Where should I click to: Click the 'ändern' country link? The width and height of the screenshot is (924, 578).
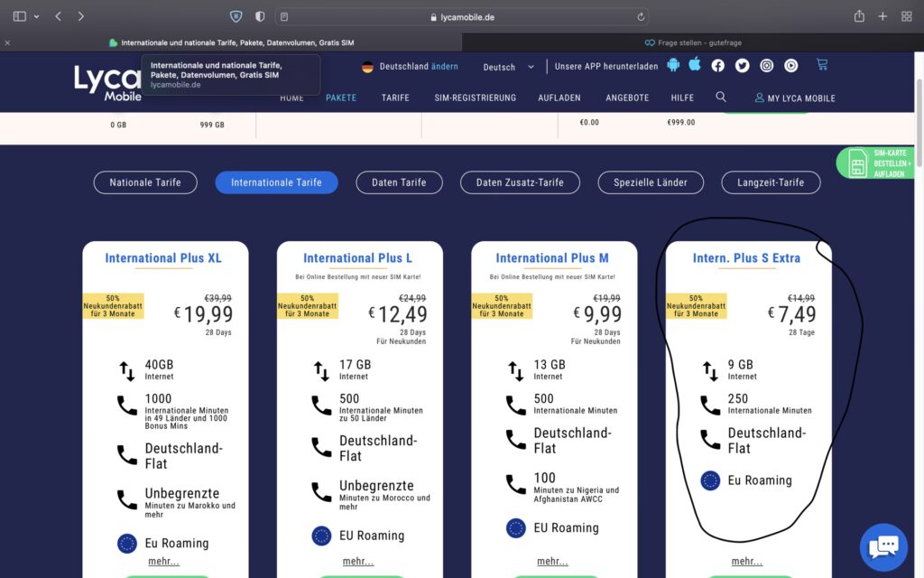coord(444,67)
